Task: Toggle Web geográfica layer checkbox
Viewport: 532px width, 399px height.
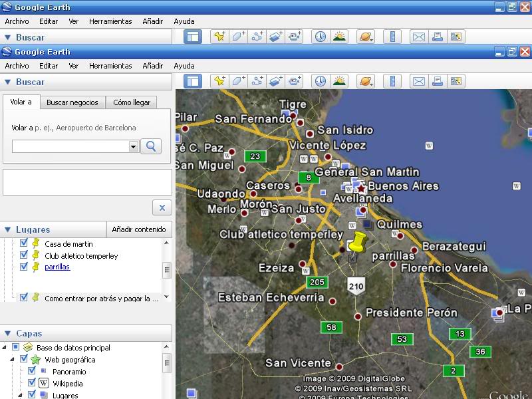Action: click(x=24, y=358)
